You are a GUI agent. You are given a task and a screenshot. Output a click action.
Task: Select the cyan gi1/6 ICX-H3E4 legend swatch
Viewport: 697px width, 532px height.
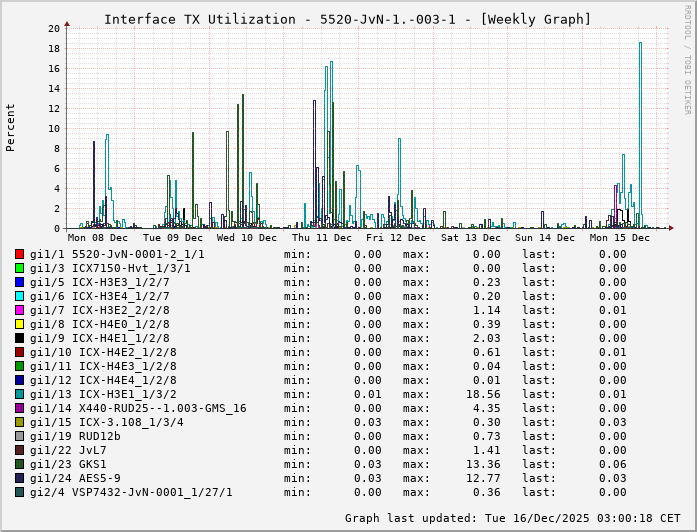pyautogui.click(x=19, y=296)
